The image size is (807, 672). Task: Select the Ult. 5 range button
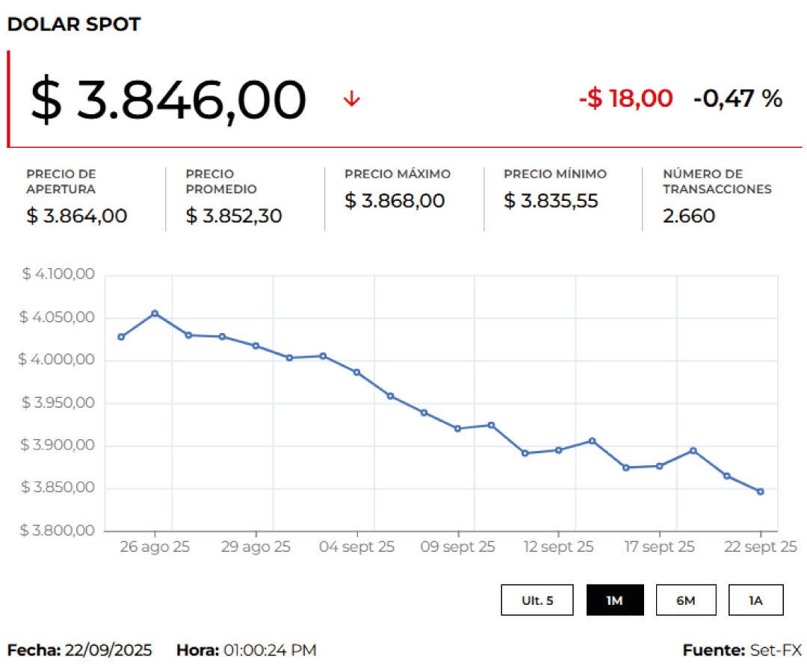click(537, 600)
